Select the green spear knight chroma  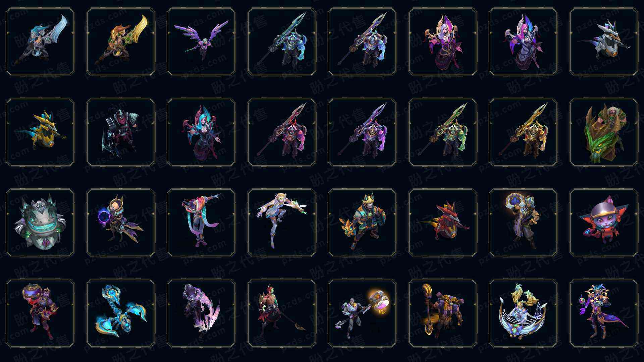point(443,132)
